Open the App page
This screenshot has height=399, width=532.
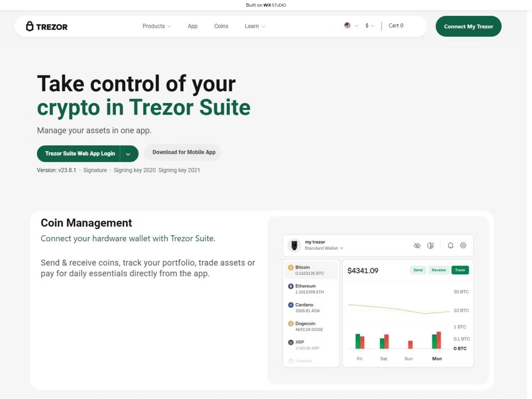tap(193, 26)
